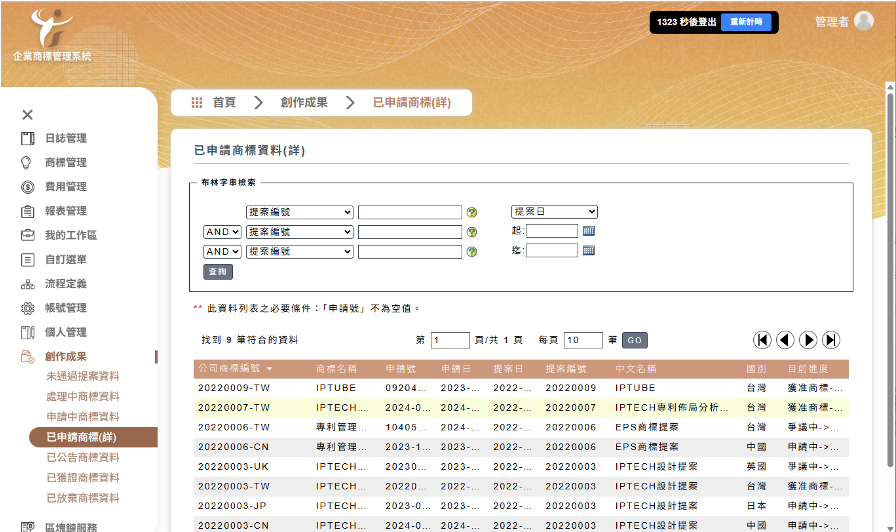Click the 每頁 rows-per-page input field
This screenshot has height=532, width=896.
coord(583,340)
